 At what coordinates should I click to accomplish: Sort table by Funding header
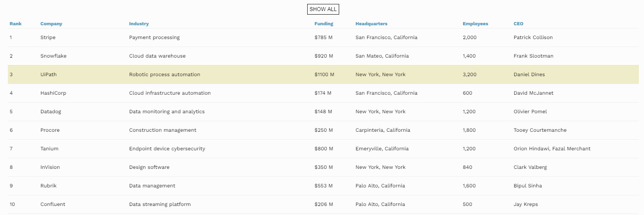(x=324, y=24)
